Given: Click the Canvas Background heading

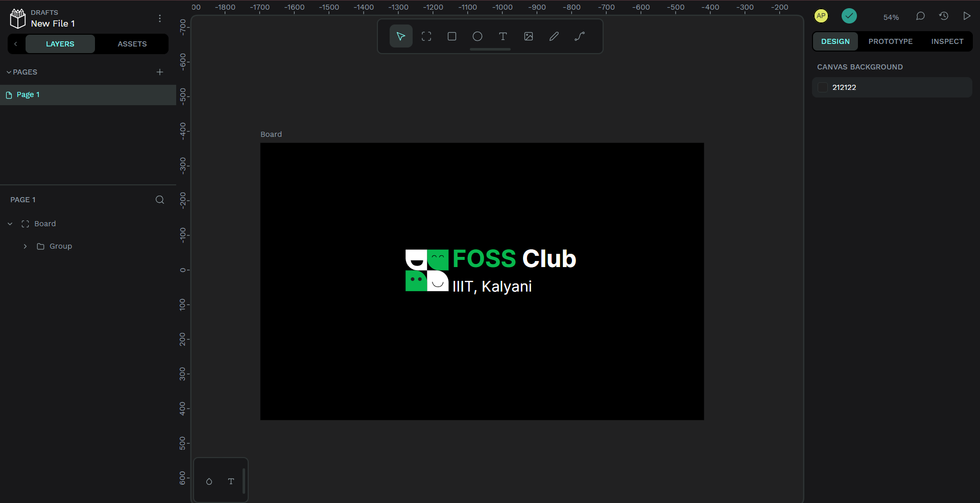Looking at the screenshot, I should click(860, 67).
